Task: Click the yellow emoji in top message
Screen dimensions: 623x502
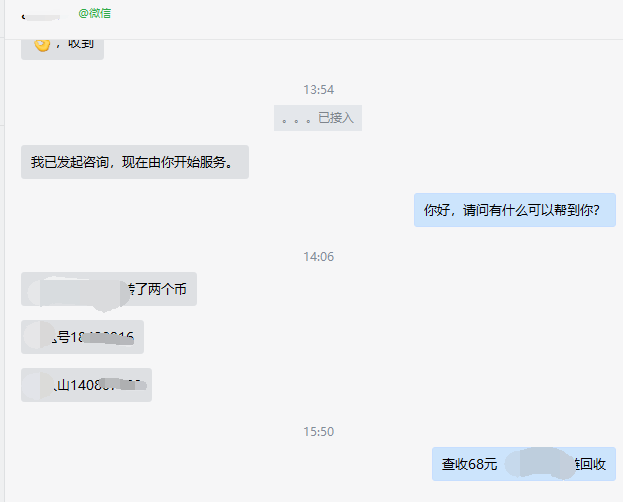Action: pos(42,45)
